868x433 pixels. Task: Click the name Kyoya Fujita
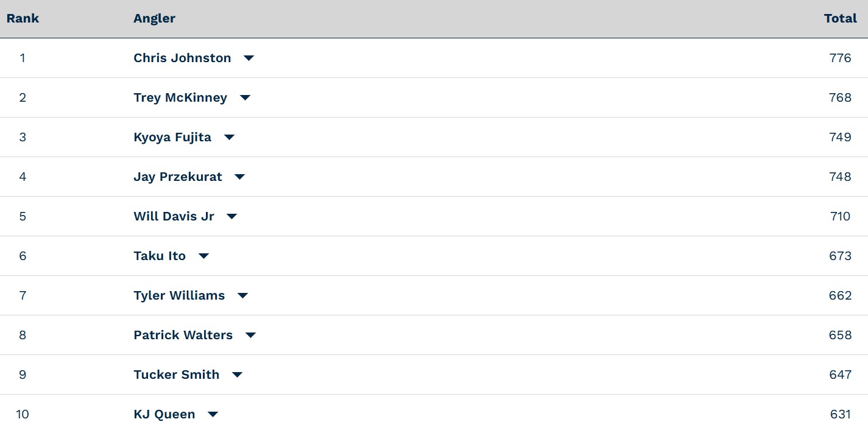pyautogui.click(x=172, y=137)
